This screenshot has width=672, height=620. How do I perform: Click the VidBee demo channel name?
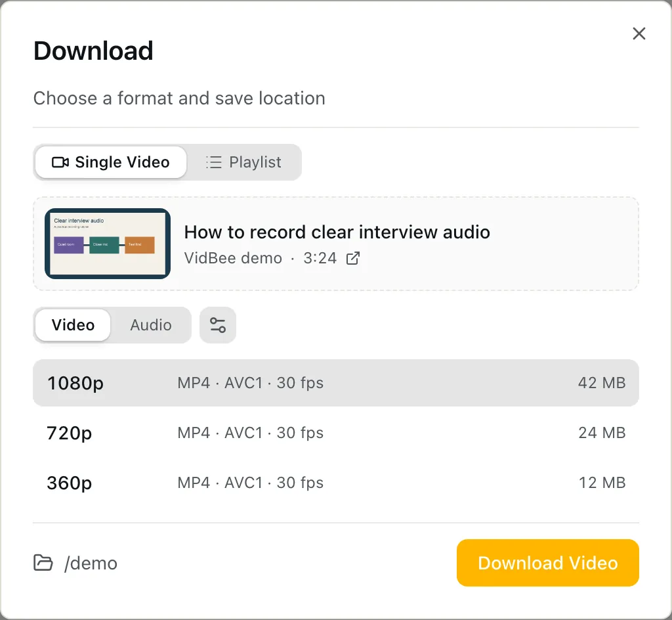[233, 258]
